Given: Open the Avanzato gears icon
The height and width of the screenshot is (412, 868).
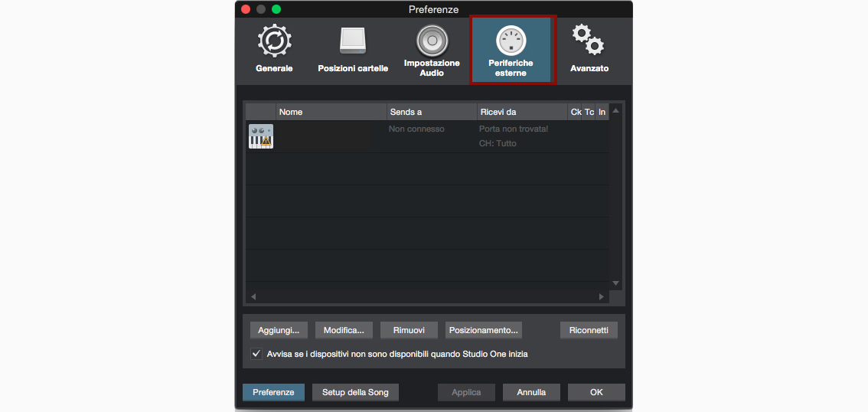Looking at the screenshot, I should pos(589,41).
